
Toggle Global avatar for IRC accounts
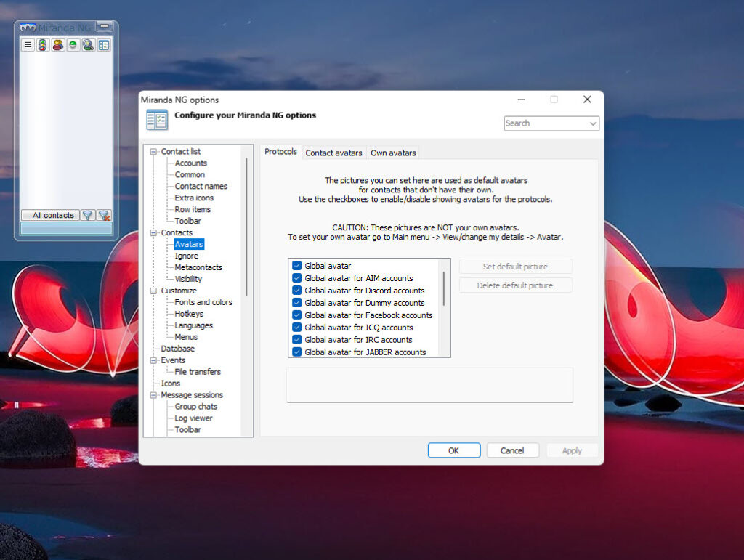click(297, 339)
